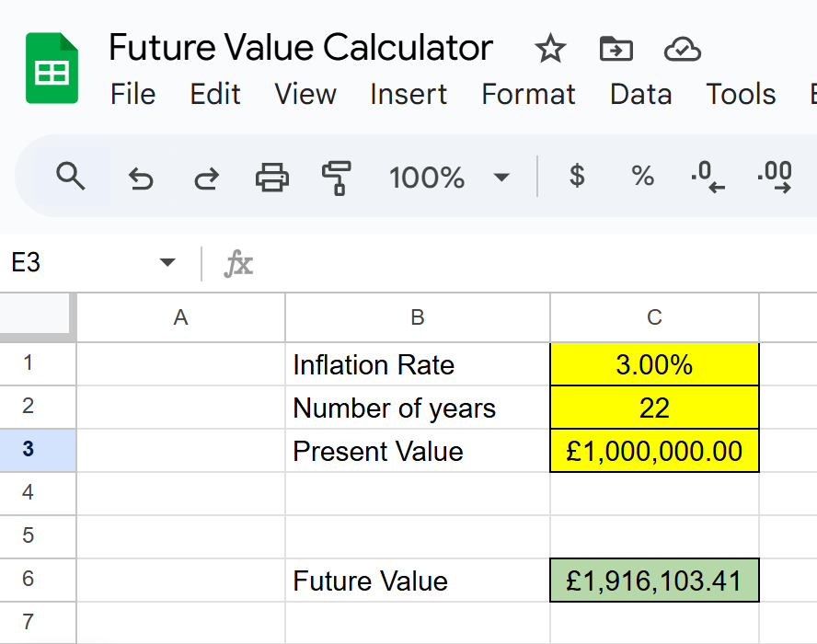The image size is (817, 644).
Task: Select the green Future Value result cell
Action: tap(654, 581)
